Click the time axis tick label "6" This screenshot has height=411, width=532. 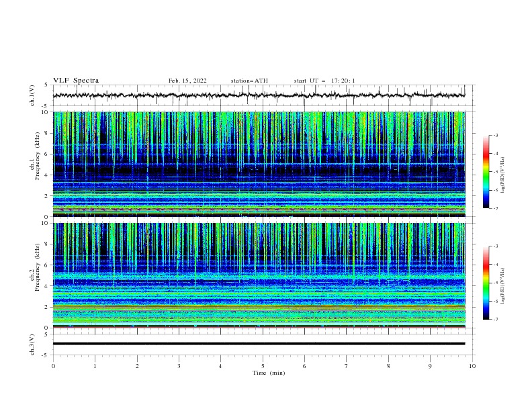[x=304, y=366]
